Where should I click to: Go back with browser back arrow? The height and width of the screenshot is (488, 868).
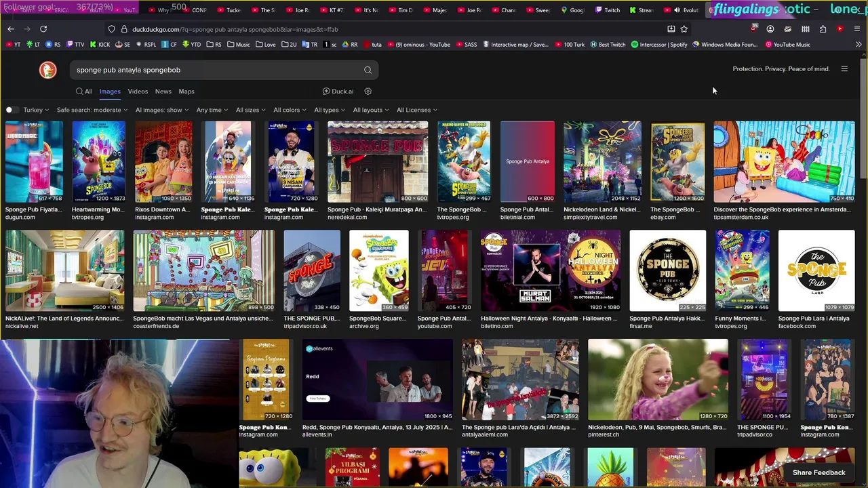(11, 29)
